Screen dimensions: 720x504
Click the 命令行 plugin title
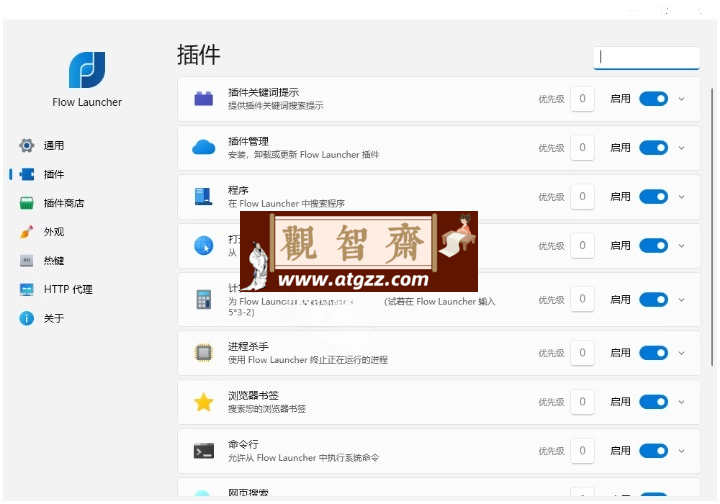(243, 444)
